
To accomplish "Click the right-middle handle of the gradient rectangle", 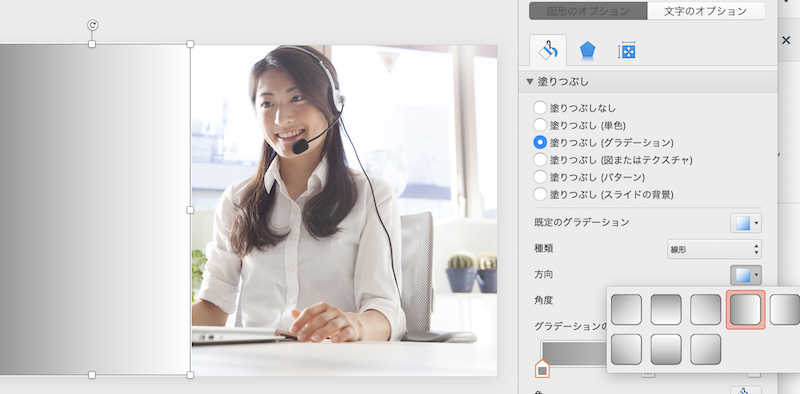I will click(x=190, y=210).
